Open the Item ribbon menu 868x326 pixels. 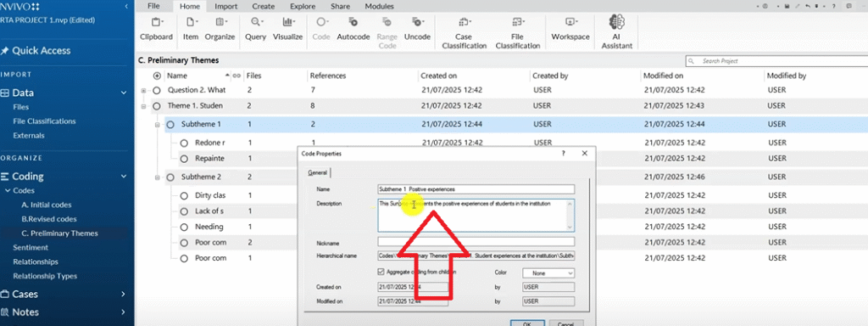coord(191,29)
